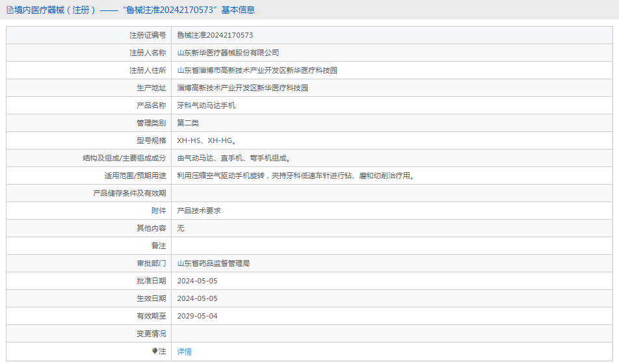The width and height of the screenshot is (619, 364).
Task: Click the 生产地址 label
Action: 151,88
